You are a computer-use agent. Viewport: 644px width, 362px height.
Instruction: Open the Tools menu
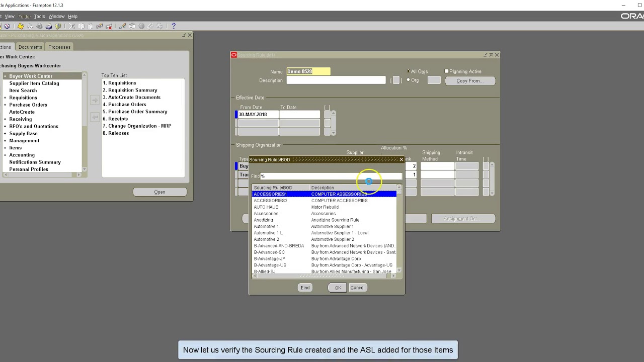(39, 16)
